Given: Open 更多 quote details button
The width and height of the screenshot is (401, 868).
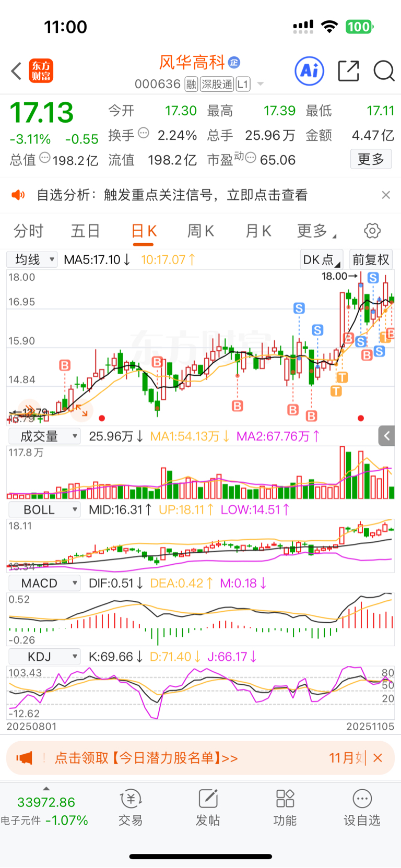Looking at the screenshot, I should point(371,159).
